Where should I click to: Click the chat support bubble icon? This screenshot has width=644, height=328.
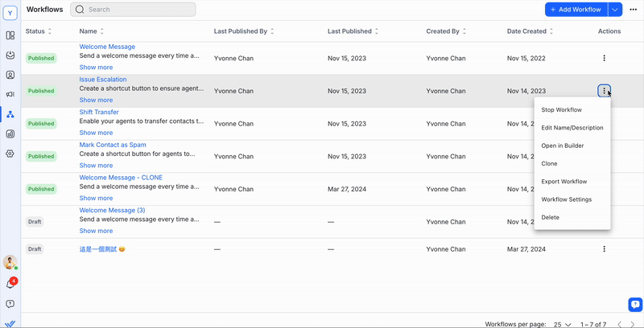tap(634, 304)
